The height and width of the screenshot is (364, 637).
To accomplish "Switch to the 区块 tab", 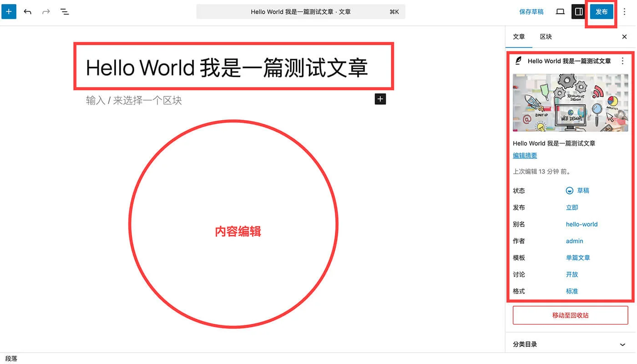I will 545,36.
